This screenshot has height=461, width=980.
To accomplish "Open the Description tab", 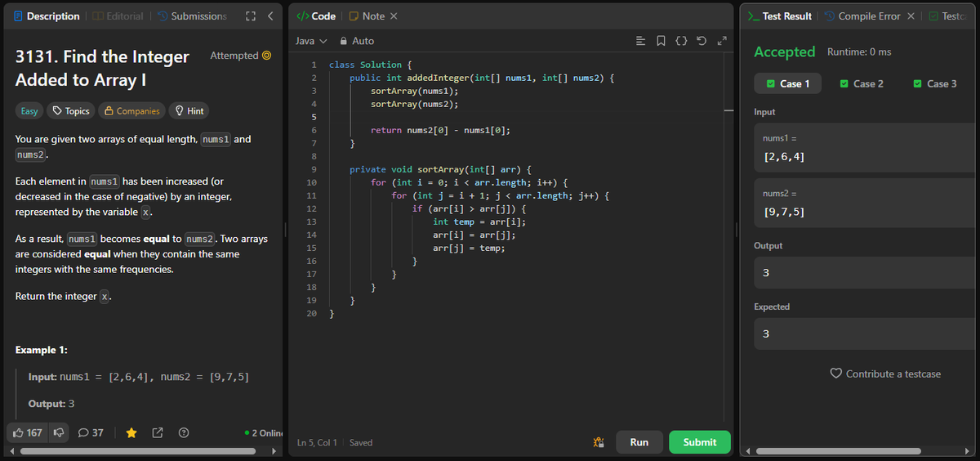I will (x=46, y=16).
